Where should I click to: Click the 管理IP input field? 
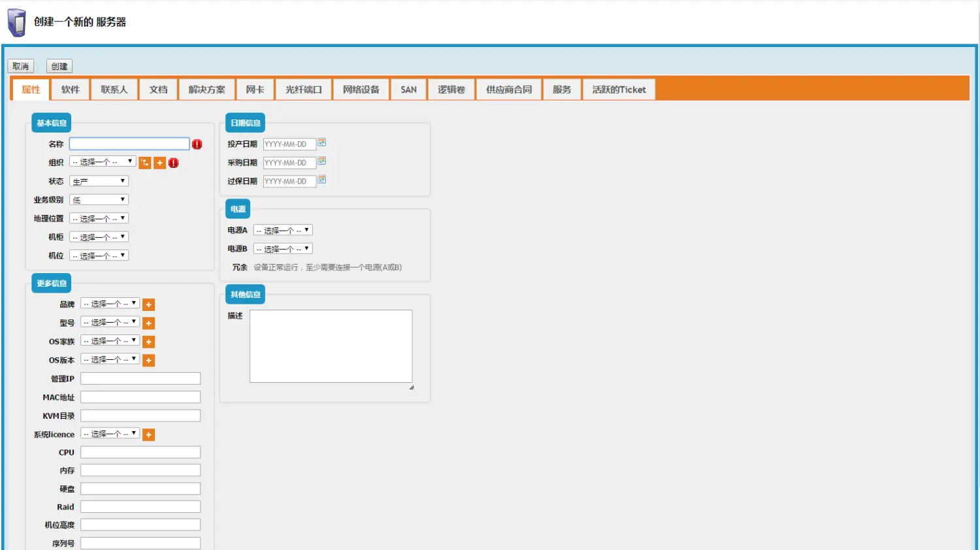click(x=140, y=379)
